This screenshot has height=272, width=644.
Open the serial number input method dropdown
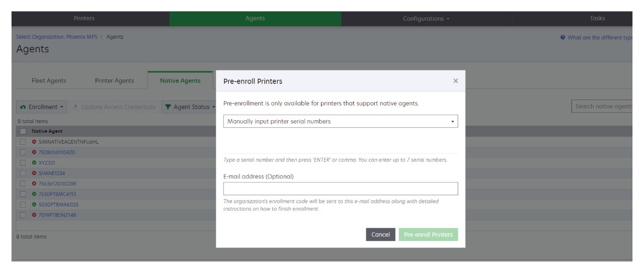click(x=341, y=121)
